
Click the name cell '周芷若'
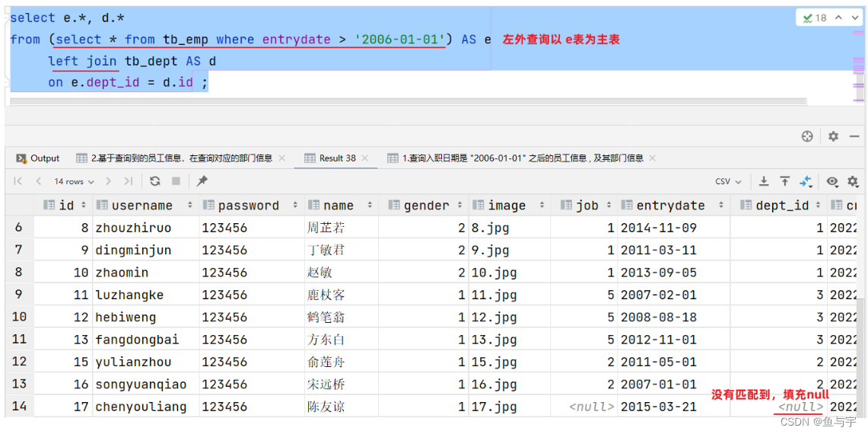pyautogui.click(x=341, y=228)
